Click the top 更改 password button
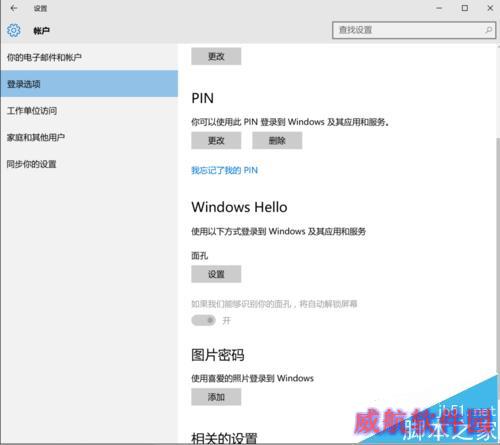 click(216, 56)
